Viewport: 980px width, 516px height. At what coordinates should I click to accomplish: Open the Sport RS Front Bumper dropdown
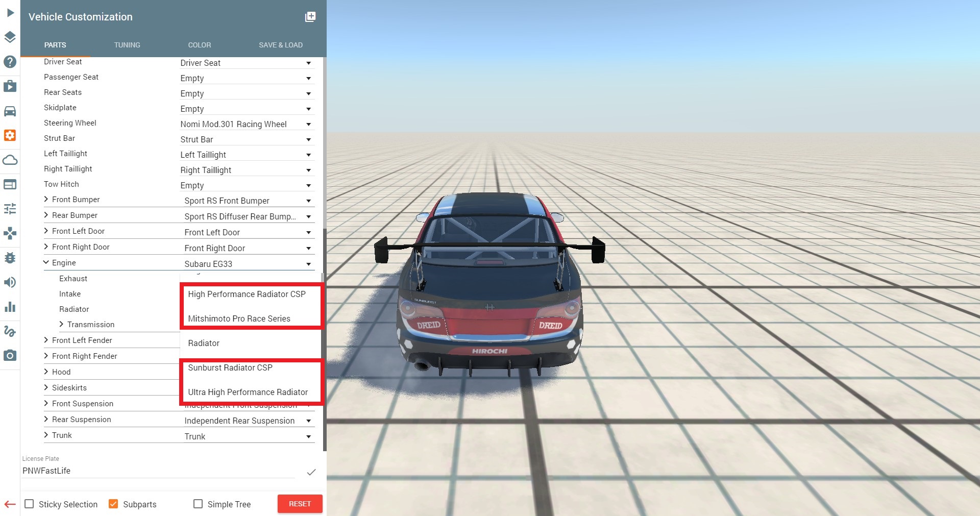pos(249,201)
